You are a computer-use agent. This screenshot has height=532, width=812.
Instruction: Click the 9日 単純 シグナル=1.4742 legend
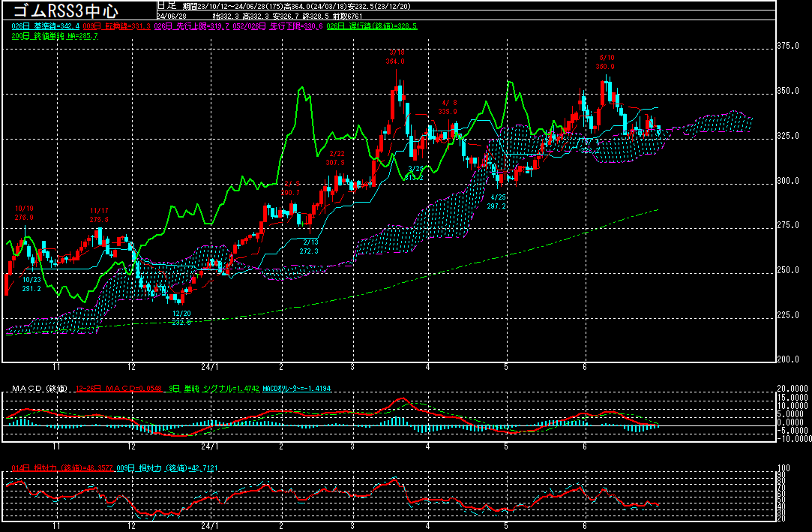click(214, 389)
